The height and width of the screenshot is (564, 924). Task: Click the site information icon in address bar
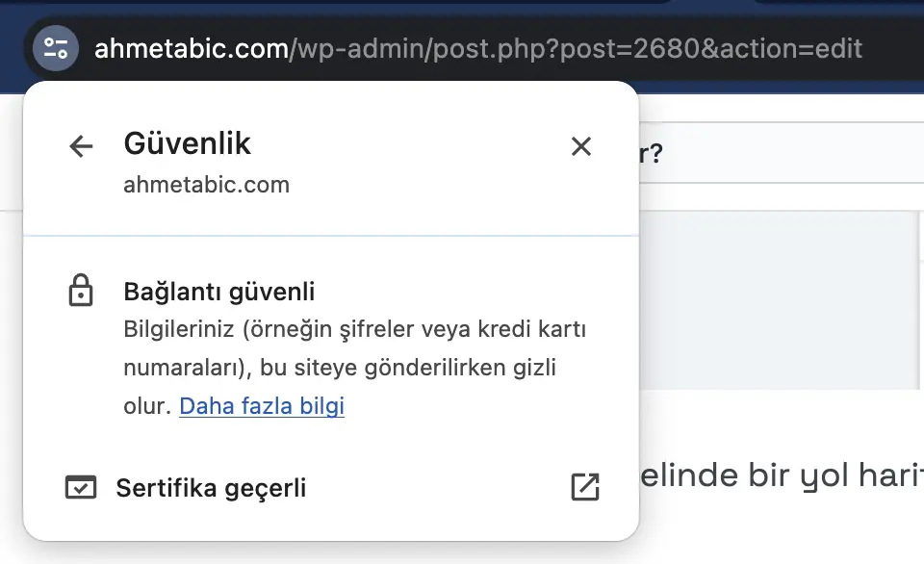(56, 48)
